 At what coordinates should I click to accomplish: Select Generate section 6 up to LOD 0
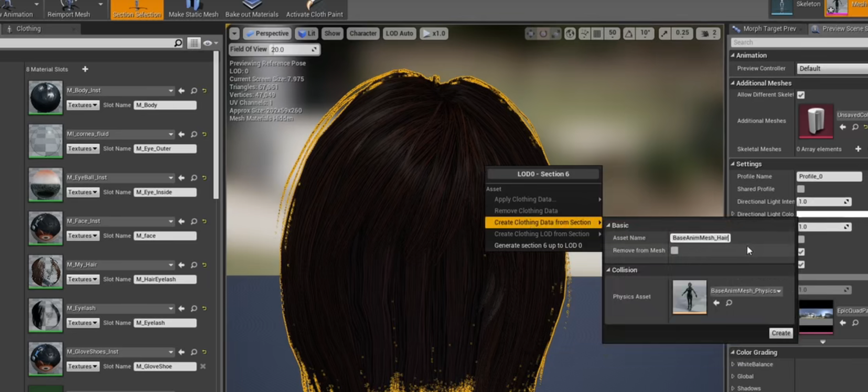(x=544, y=246)
